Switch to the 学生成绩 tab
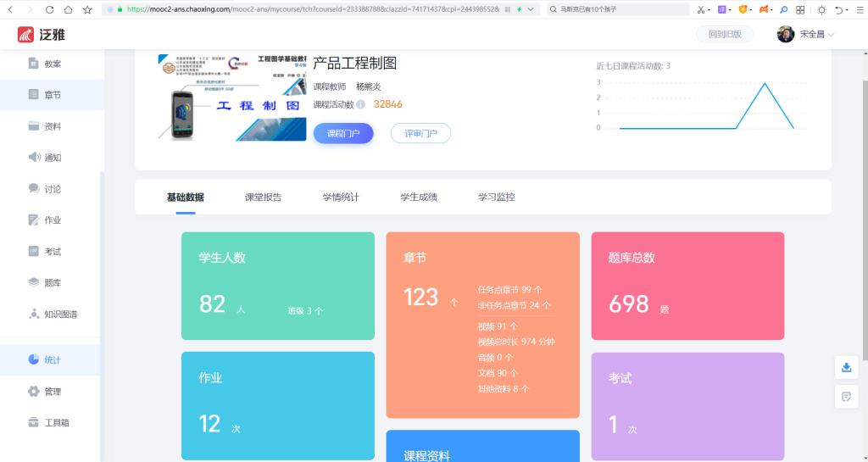Image resolution: width=868 pixels, height=462 pixels. click(419, 198)
